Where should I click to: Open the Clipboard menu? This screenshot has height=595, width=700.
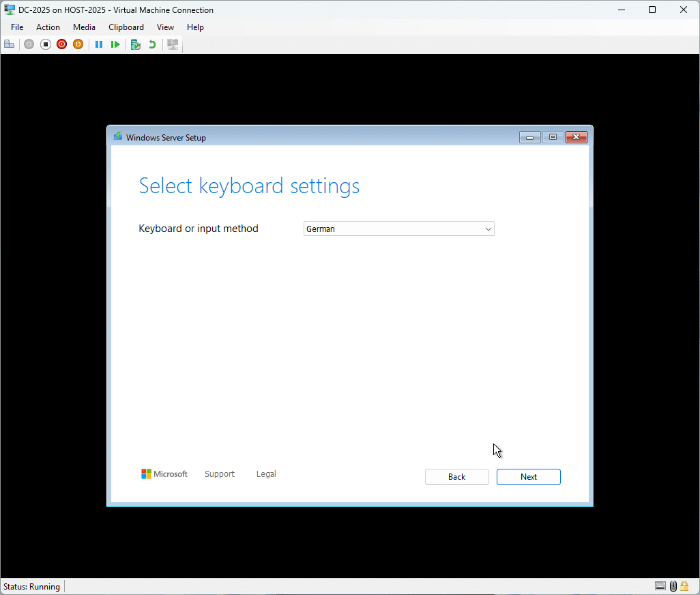[126, 27]
